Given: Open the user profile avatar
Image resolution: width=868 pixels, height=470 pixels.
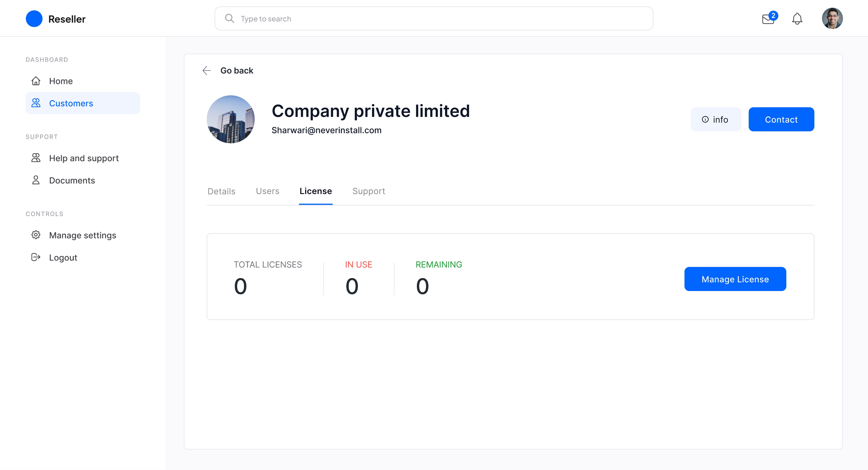Looking at the screenshot, I should click(x=832, y=18).
